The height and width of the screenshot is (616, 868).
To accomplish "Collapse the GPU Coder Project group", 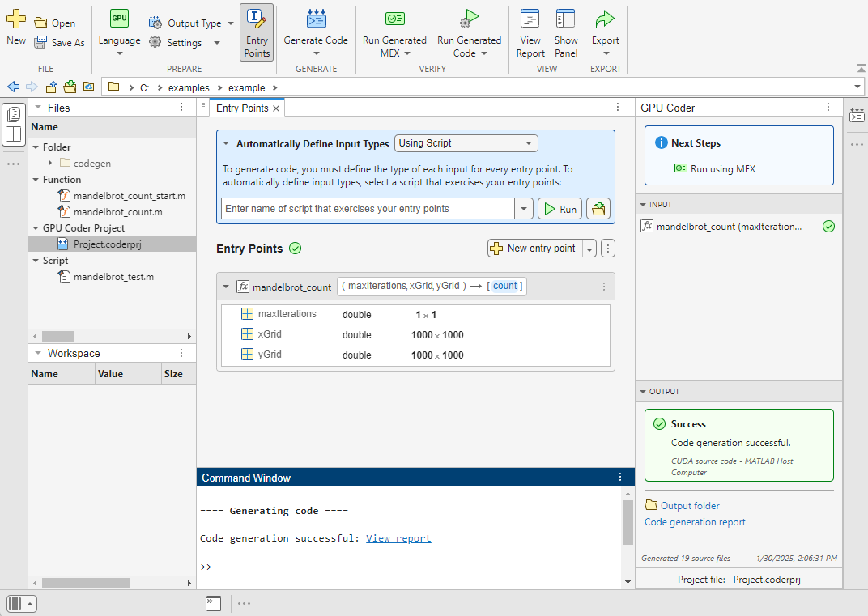I will click(36, 228).
